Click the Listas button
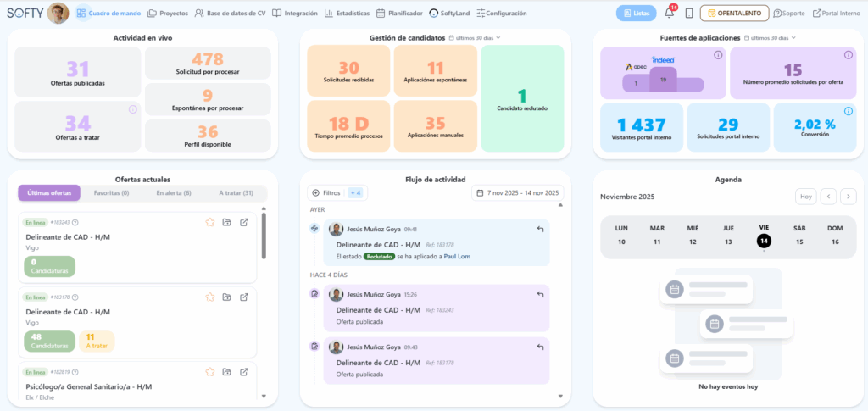The image size is (868, 411). coord(636,14)
